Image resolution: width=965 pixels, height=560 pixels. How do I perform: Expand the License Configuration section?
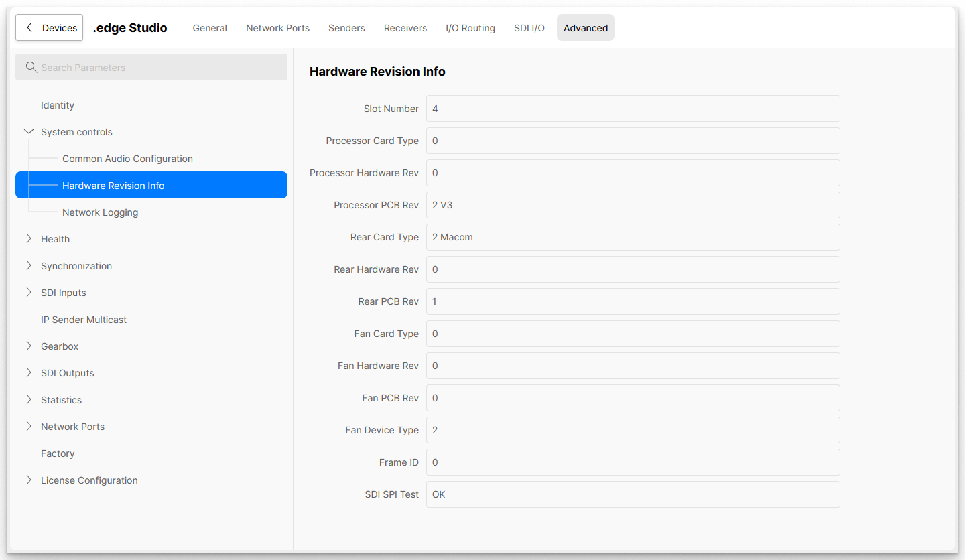(x=29, y=480)
